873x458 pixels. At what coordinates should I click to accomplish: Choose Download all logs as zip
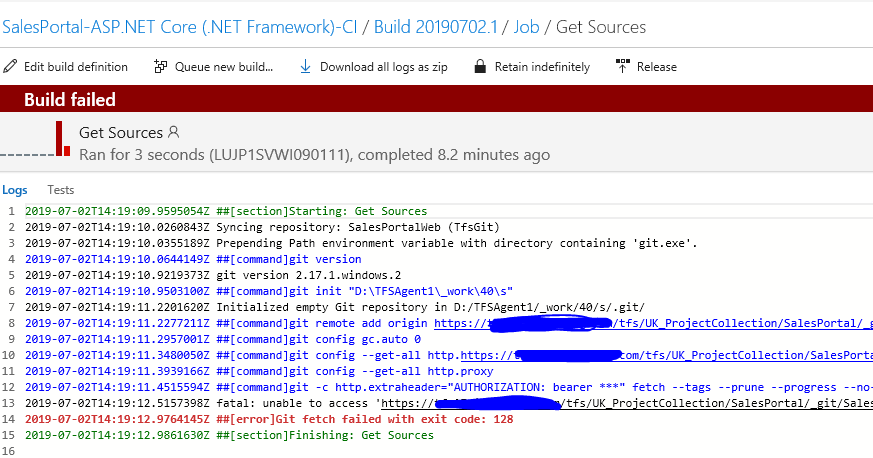click(x=384, y=67)
